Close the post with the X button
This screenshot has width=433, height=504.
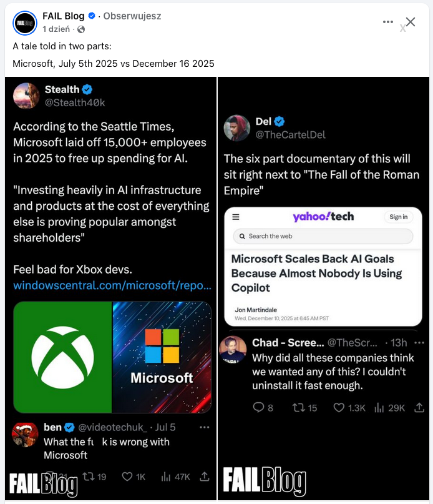pyautogui.click(x=411, y=22)
